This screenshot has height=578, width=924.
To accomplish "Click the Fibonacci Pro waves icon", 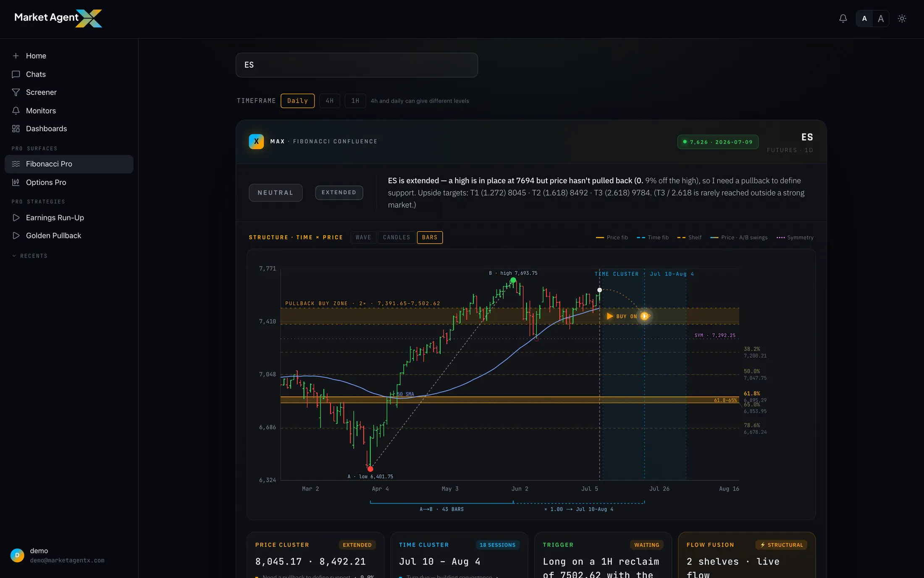I will point(16,164).
